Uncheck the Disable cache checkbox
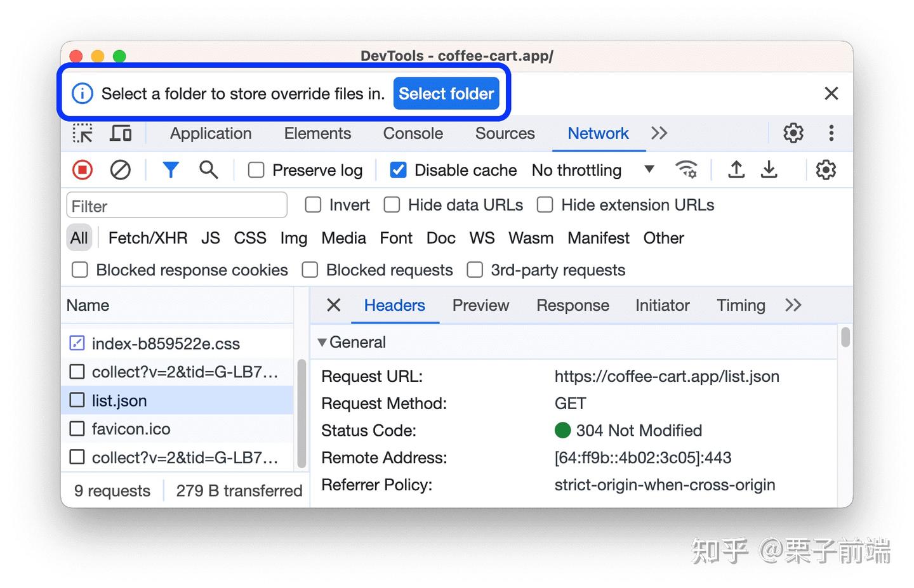 399,170
